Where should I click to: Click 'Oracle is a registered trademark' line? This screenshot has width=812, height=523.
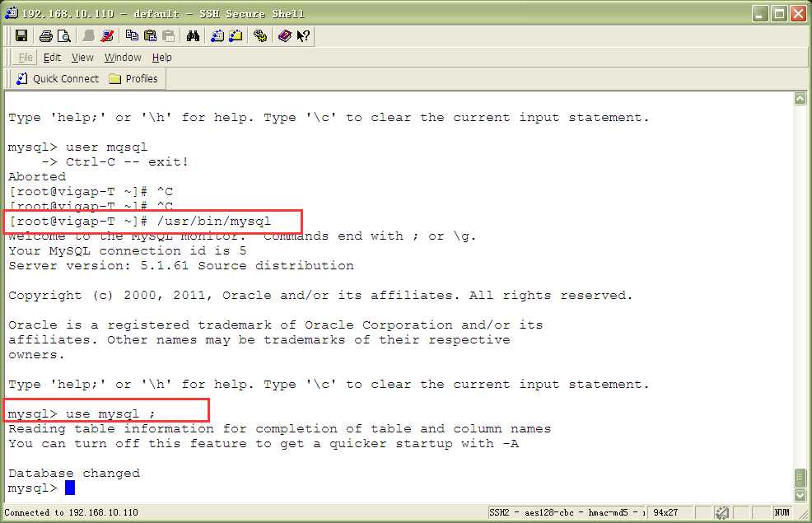tap(276, 325)
